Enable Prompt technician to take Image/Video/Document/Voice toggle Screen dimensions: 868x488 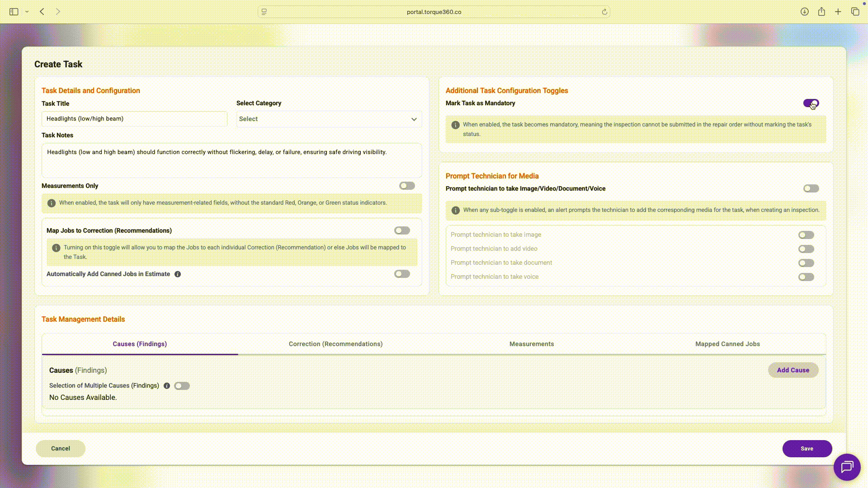pyautogui.click(x=811, y=188)
